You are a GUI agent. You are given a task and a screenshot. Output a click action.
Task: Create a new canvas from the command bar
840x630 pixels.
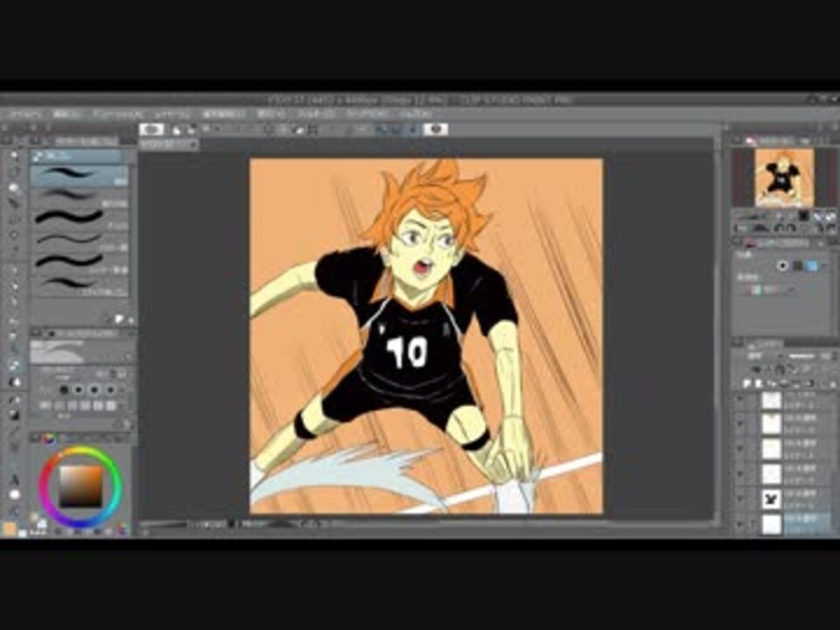click(176, 129)
